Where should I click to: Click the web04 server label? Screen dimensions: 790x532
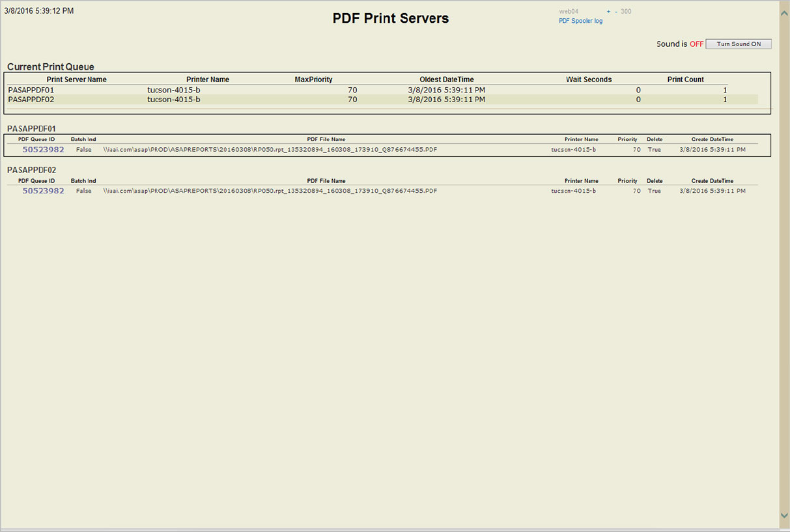click(x=569, y=12)
